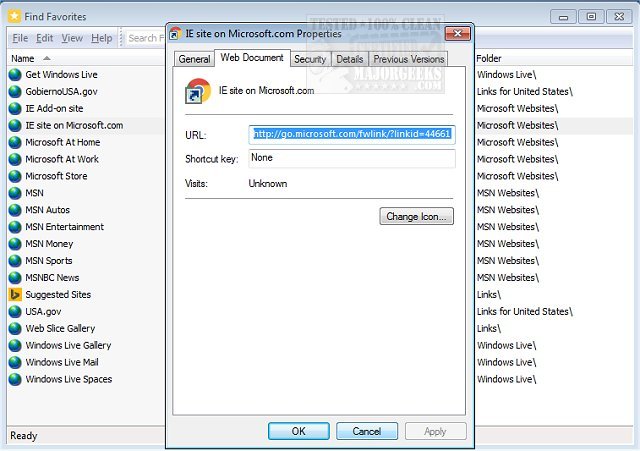The width and height of the screenshot is (640, 451).
Task: Click the globe icon beside MSNBC News
Action: pyautogui.click(x=15, y=278)
